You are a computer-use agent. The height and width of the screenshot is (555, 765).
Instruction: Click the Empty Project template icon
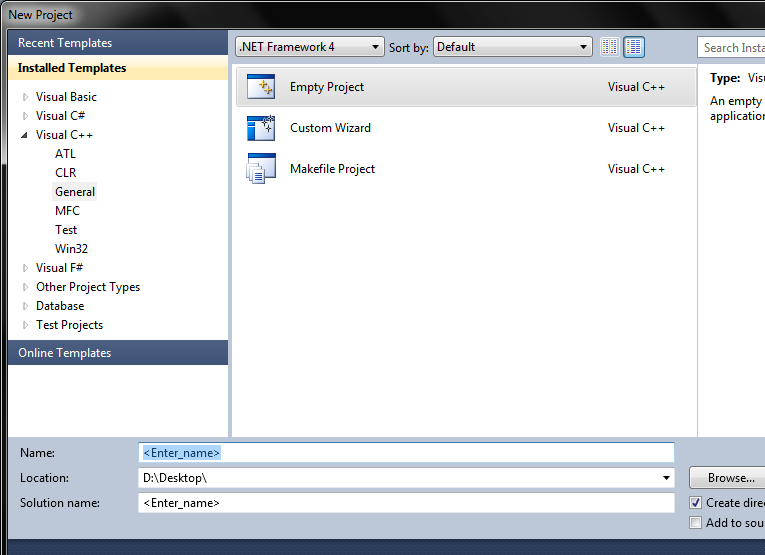click(261, 87)
